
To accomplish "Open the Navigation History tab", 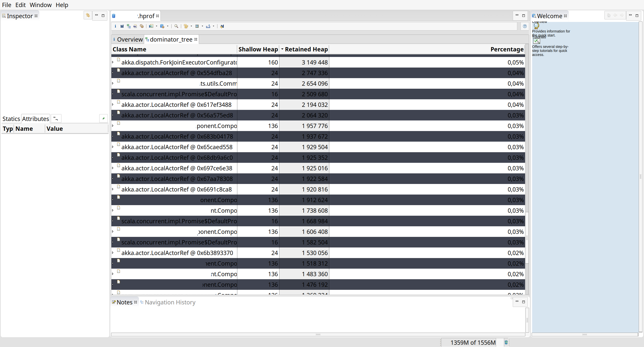I will pyautogui.click(x=170, y=302).
